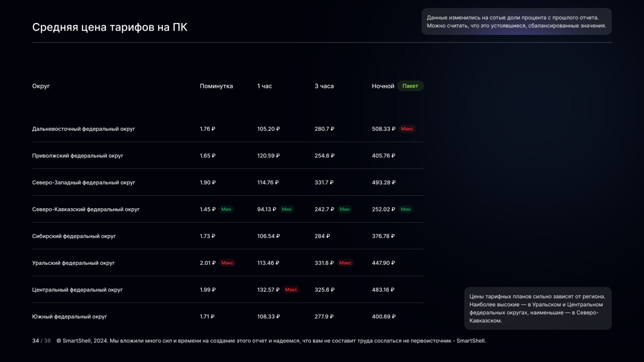Click the value '331.8 ₽'
644x362 pixels.
(x=325, y=263)
